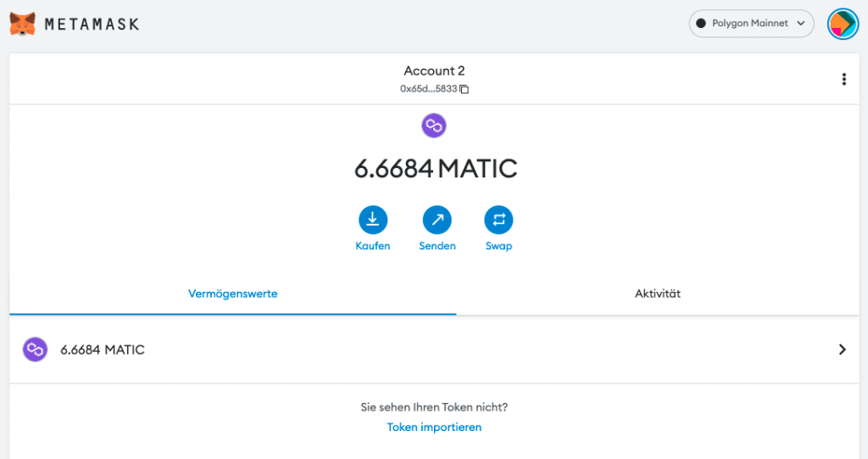Select the main 6.6684 MATIC balance heading
This screenshot has height=459, width=868.
(435, 169)
